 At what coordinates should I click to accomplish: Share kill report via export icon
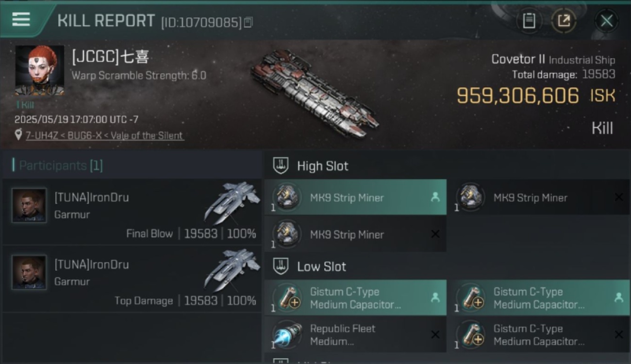tap(564, 21)
